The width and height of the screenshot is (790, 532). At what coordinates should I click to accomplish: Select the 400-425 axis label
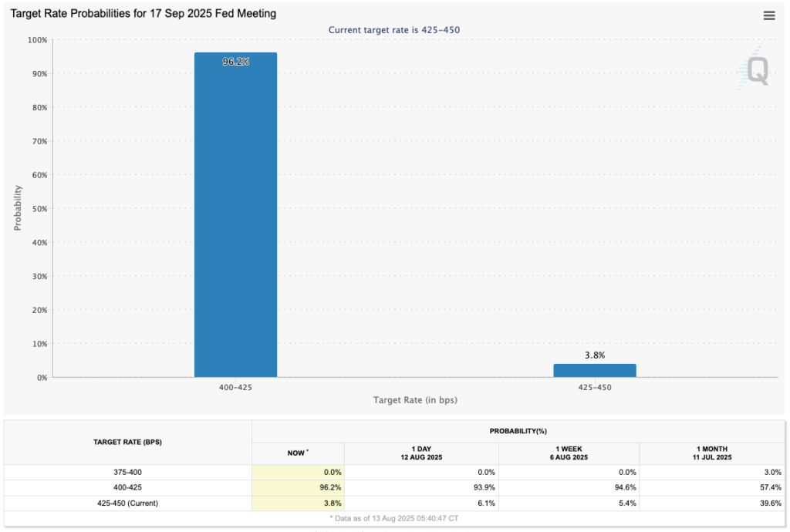click(x=235, y=387)
